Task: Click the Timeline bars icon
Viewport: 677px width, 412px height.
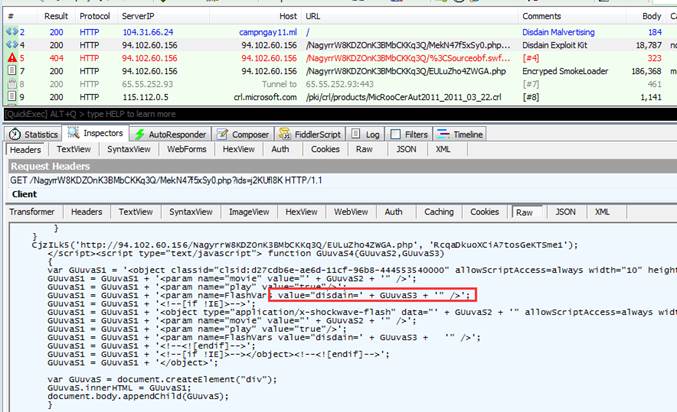Action: [443, 134]
